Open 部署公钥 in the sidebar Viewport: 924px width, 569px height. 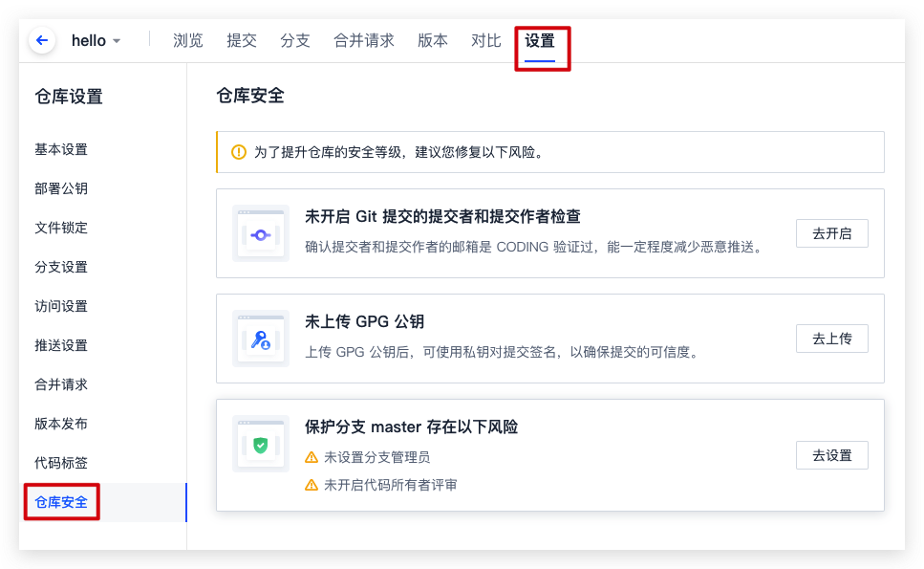coord(61,188)
